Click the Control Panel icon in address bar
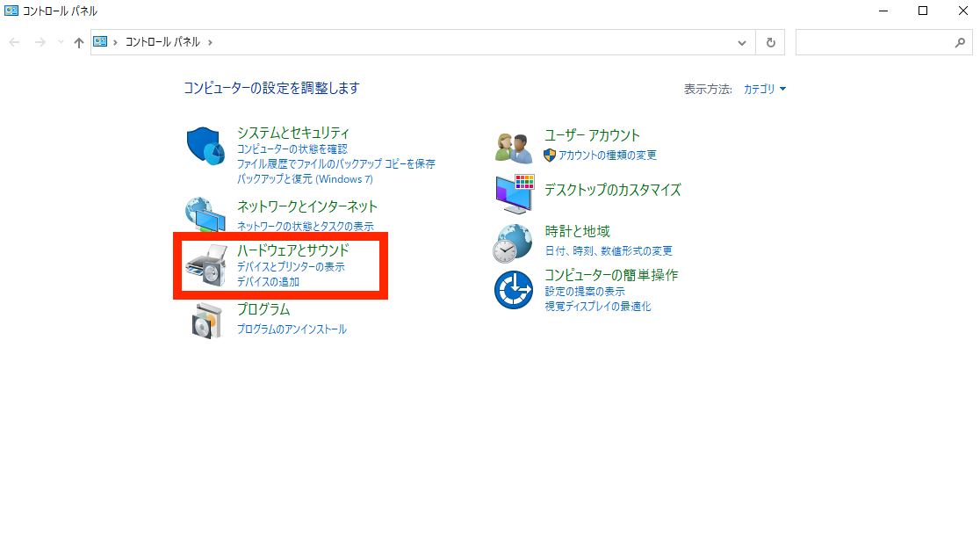 (100, 42)
